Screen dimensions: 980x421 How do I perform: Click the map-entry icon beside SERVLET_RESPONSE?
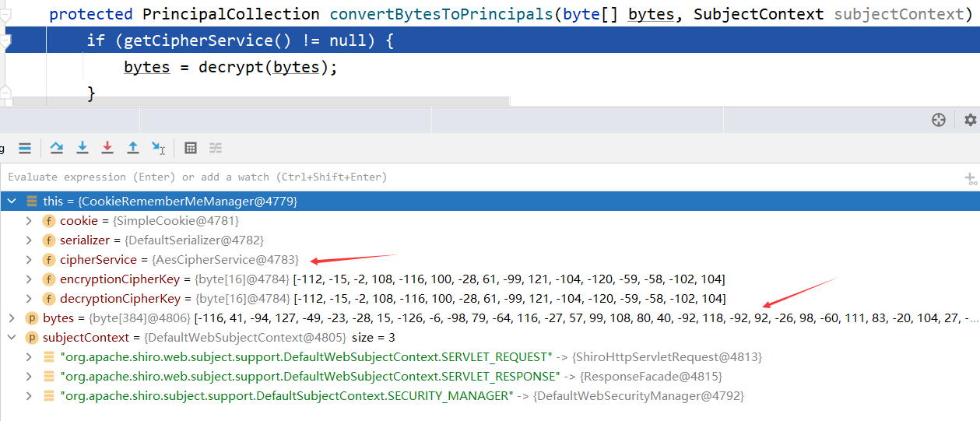click(x=48, y=376)
